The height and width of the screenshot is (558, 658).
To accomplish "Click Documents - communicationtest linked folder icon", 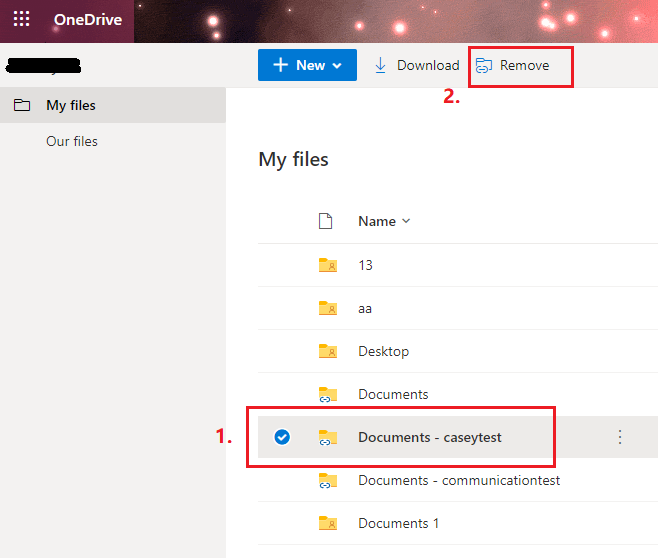I will click(x=328, y=481).
